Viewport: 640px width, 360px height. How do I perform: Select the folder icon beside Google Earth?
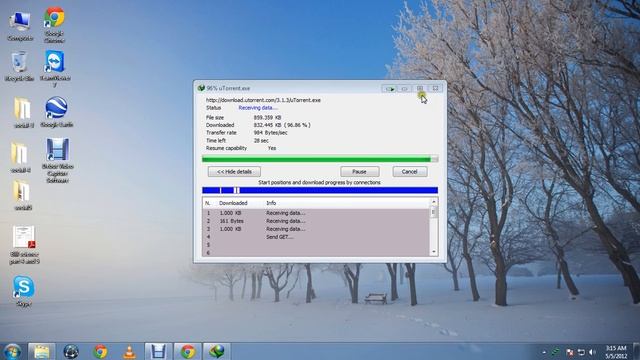(22, 113)
